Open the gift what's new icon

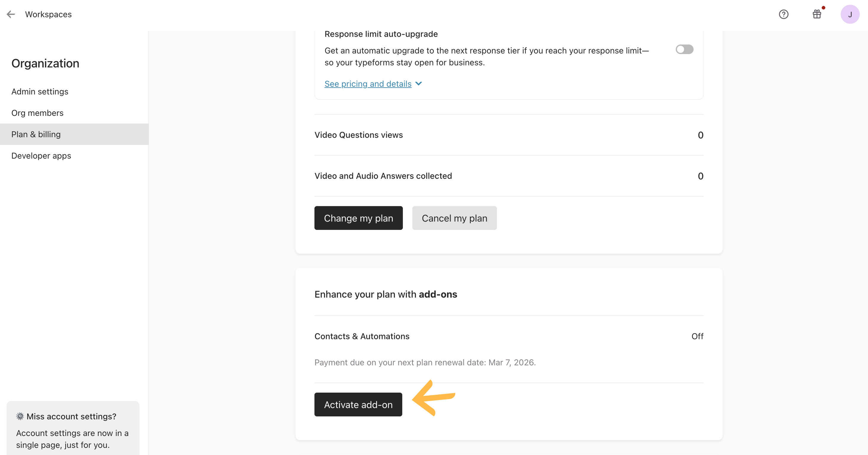point(817,14)
